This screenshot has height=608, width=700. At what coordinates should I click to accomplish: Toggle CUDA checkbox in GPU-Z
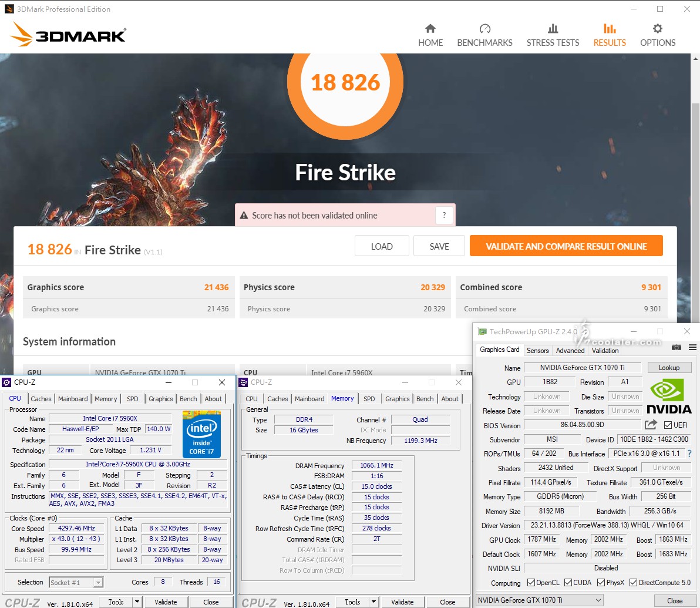[568, 583]
